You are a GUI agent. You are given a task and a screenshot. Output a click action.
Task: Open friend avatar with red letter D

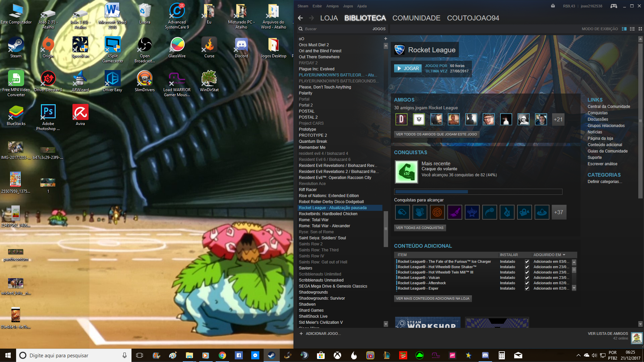401,119
